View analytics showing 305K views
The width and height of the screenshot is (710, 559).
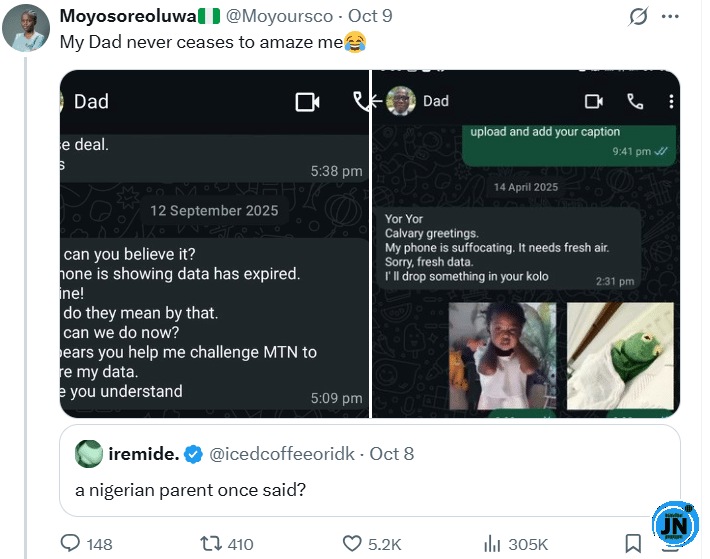492,544
